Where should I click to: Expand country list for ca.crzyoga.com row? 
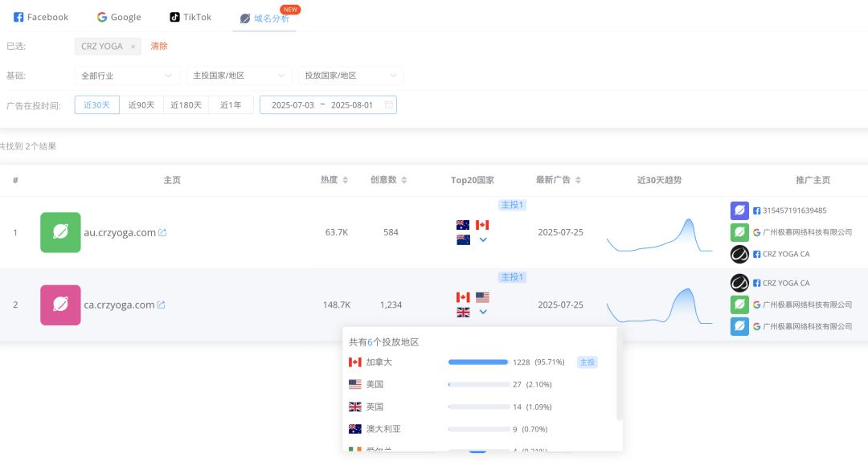coord(483,312)
